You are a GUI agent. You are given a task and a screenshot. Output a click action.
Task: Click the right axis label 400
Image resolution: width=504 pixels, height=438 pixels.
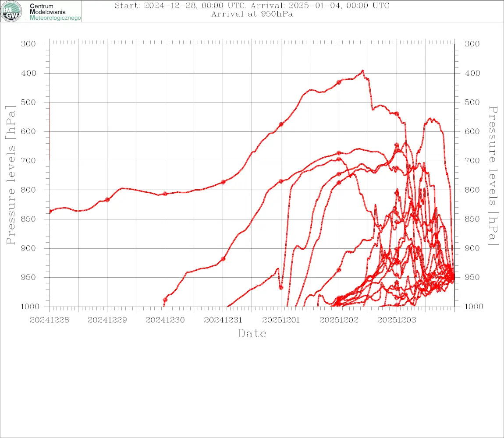click(472, 73)
